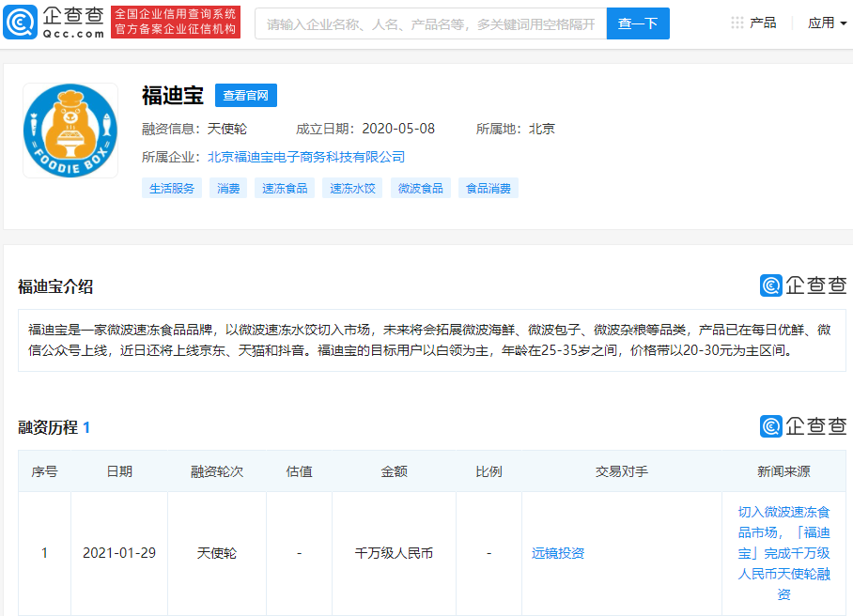Click the 成立日期 2020-05-08 text

click(365, 129)
